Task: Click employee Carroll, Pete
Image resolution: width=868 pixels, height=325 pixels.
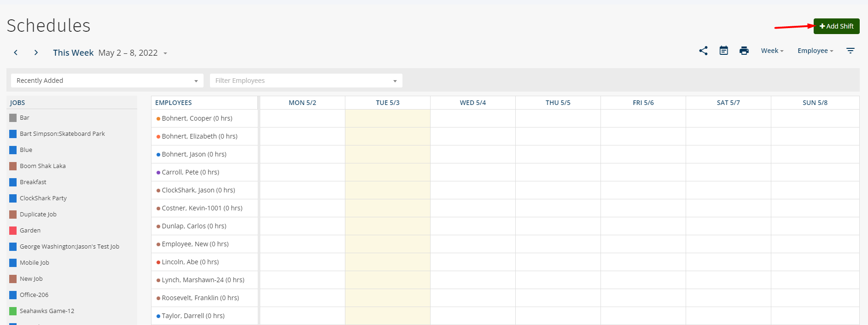Action: pyautogui.click(x=190, y=172)
